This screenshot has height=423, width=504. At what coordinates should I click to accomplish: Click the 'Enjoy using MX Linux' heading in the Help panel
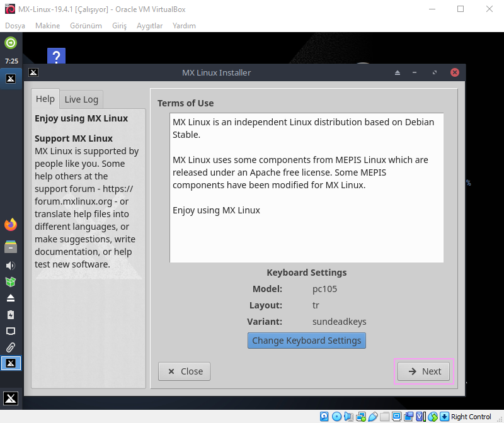click(81, 118)
